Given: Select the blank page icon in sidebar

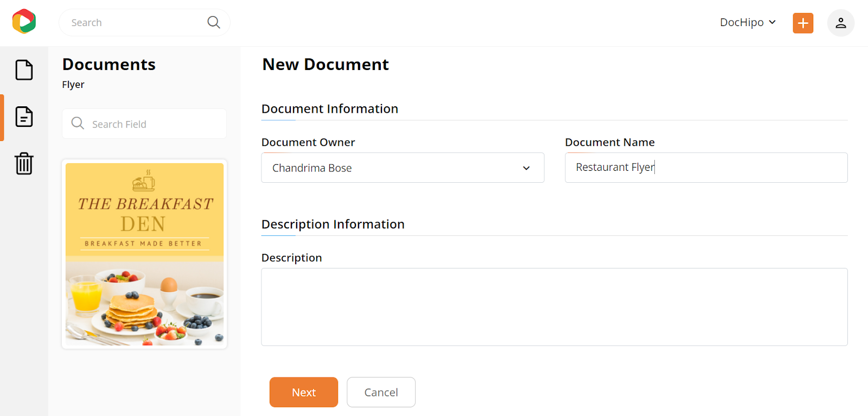Looking at the screenshot, I should 24,70.
